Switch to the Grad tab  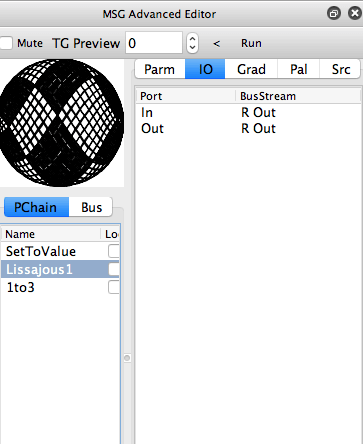pos(251,69)
